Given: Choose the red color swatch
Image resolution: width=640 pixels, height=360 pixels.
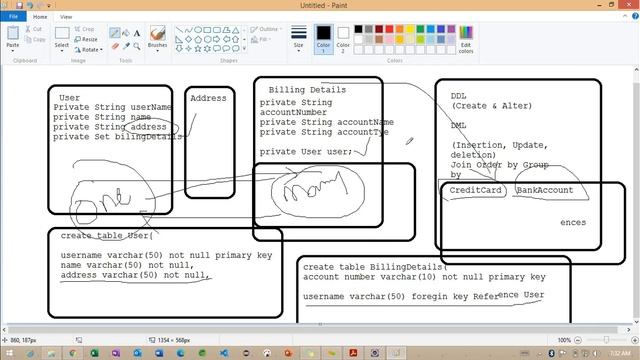Looking at the screenshot, I should [x=389, y=29].
